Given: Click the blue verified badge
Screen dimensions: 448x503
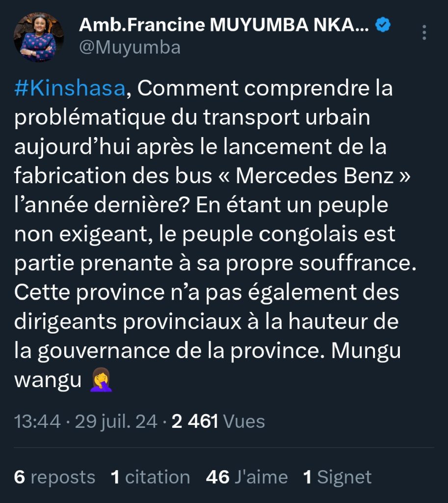Looking at the screenshot, I should click(383, 25).
